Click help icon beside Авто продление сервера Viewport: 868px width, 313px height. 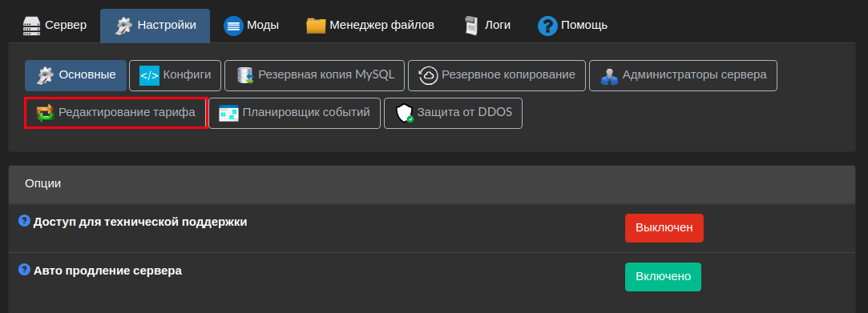coord(24,269)
